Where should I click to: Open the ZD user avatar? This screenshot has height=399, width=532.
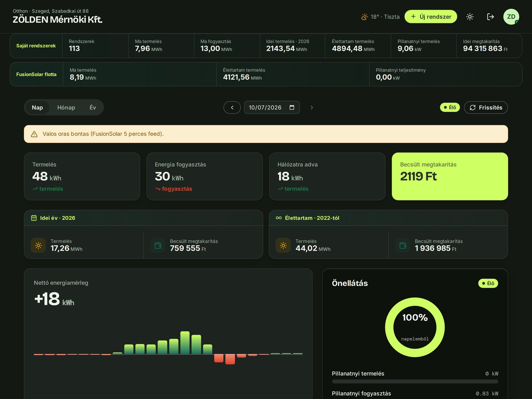(x=511, y=17)
